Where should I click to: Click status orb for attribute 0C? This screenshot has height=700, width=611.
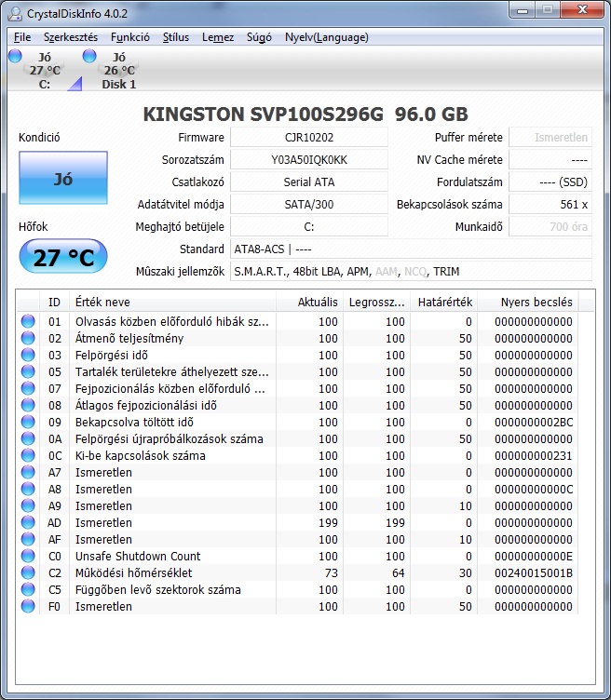click(x=28, y=455)
